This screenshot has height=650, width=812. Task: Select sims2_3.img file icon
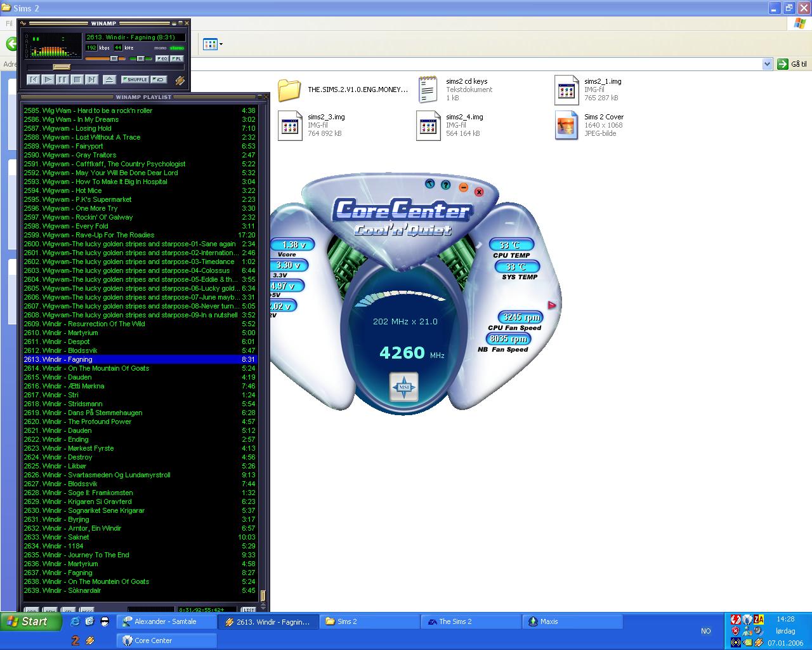[x=290, y=125]
